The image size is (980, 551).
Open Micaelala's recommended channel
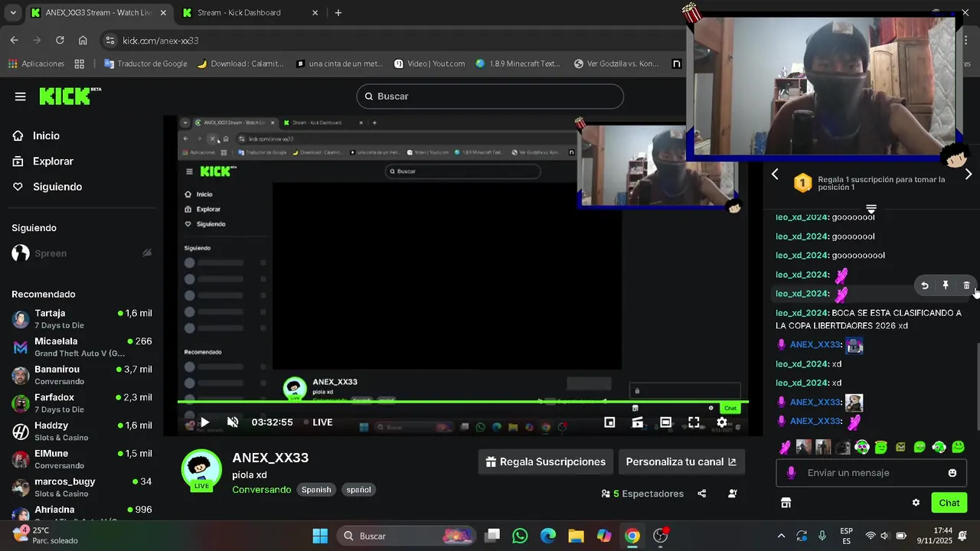82,347
